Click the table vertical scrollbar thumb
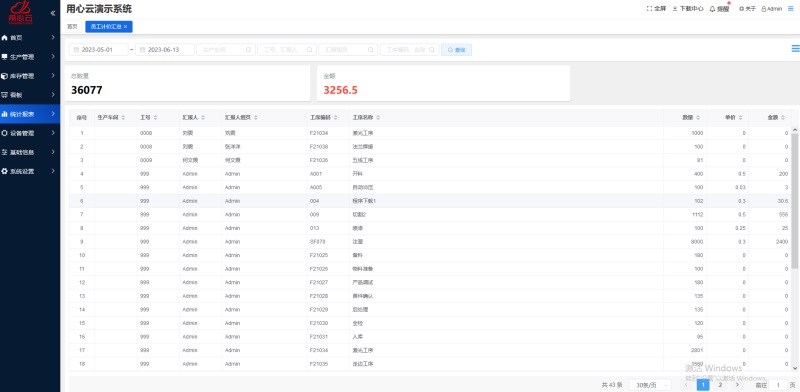The image size is (800, 392). [795, 201]
